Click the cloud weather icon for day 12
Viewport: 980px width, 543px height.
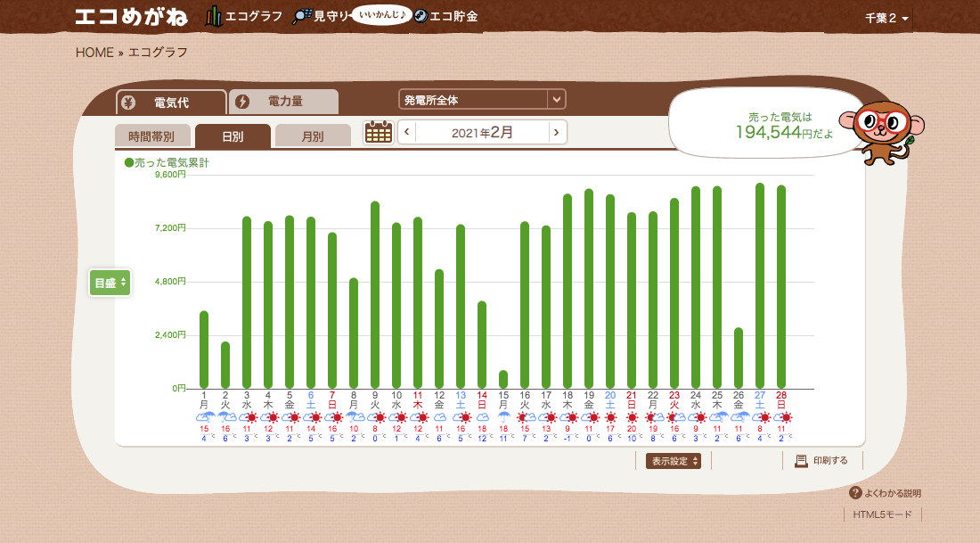tap(439, 417)
